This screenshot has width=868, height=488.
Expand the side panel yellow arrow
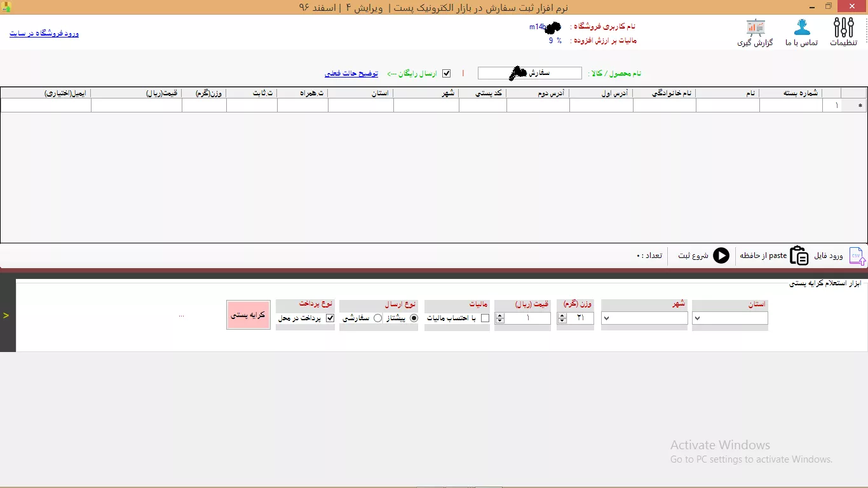pyautogui.click(x=6, y=315)
